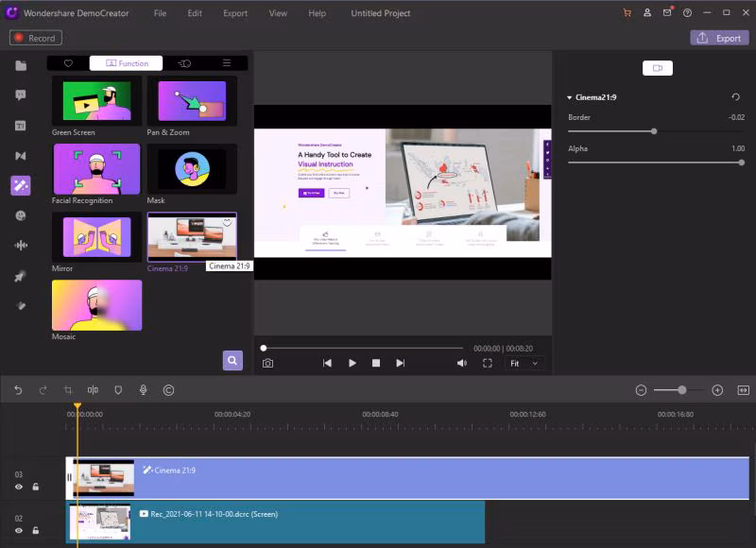756x548 pixels.
Task: Open the cursor effects pin sidebar icon
Action: [x=20, y=276]
